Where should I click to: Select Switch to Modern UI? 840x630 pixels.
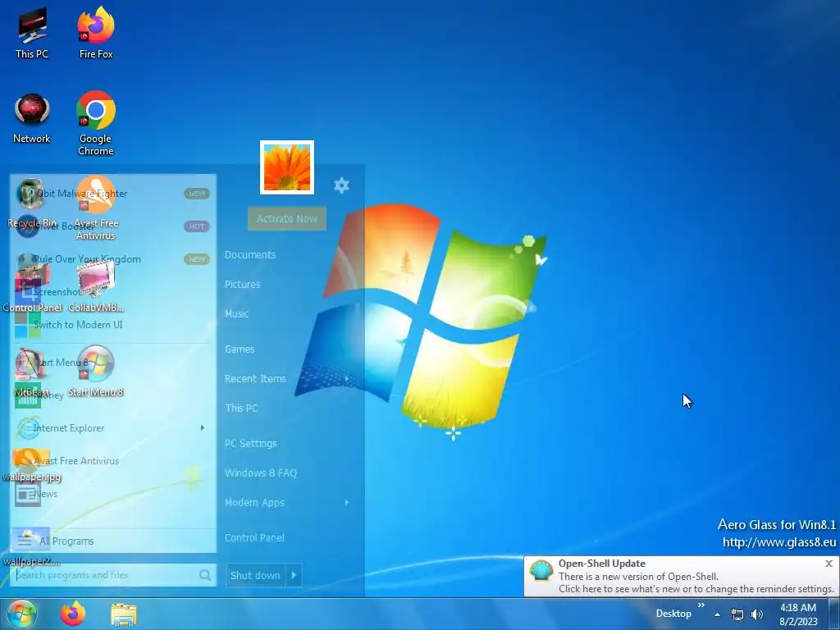click(113, 325)
